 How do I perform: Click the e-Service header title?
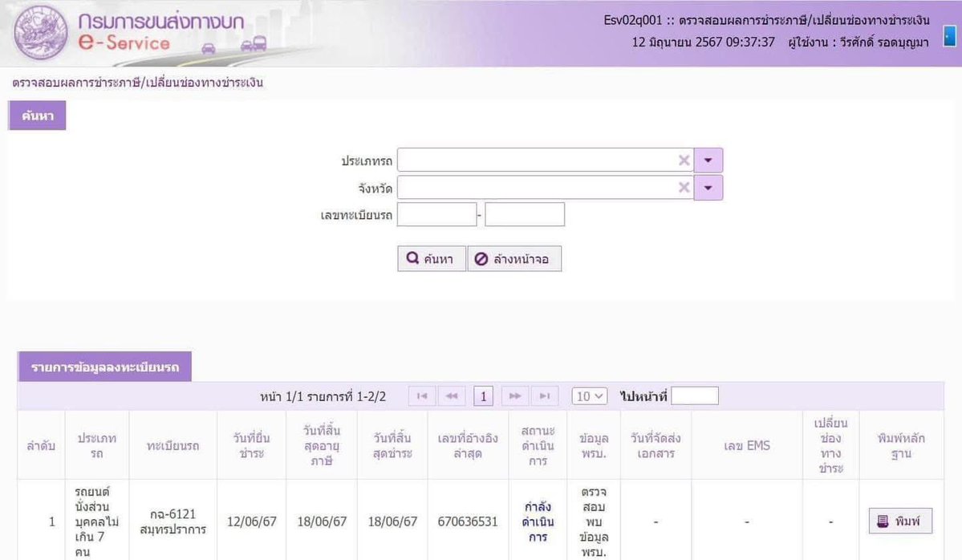(124, 43)
